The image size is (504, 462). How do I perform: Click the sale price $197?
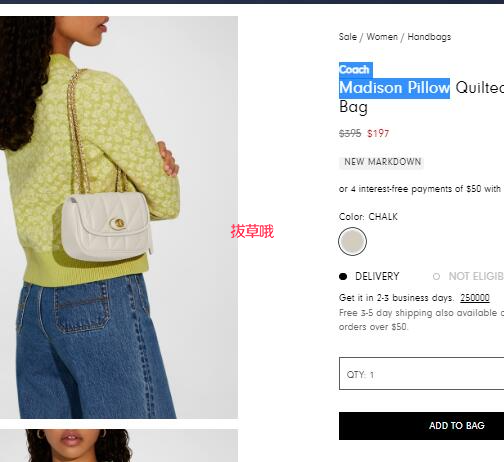(378, 134)
